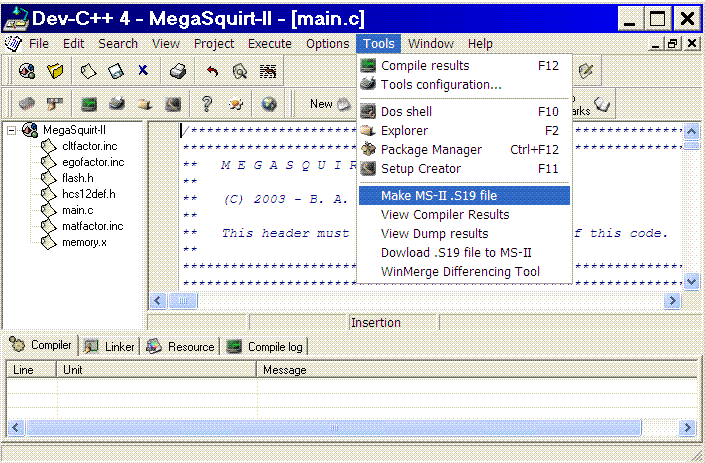Click the star-burst toolbar icon next to help
The width and height of the screenshot is (705, 463).
coord(235,104)
